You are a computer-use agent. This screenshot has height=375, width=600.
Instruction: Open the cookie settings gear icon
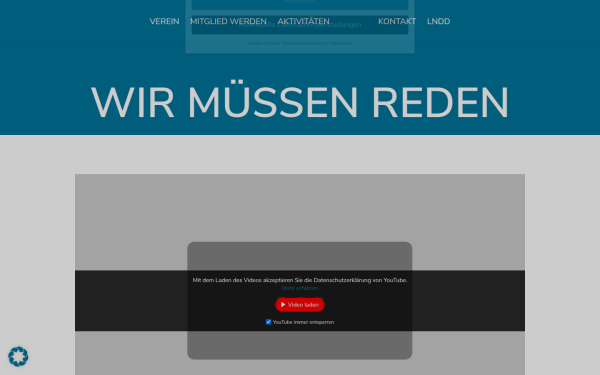[18, 357]
